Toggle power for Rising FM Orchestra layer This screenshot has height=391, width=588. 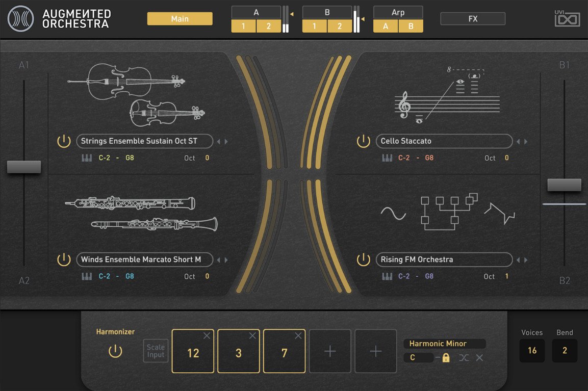tap(364, 259)
